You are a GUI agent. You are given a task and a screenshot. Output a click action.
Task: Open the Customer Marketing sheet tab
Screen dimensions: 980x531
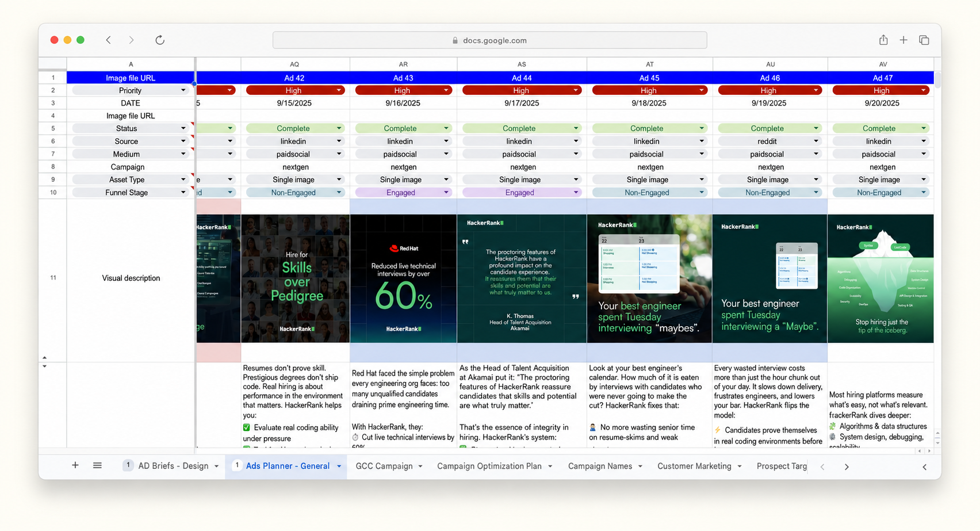(x=694, y=466)
